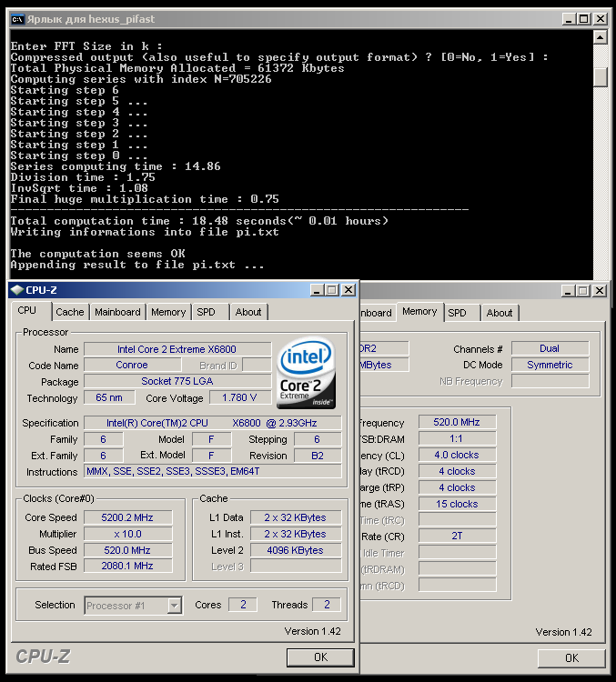Close the rear CPU-Z memory window
Viewport: 616px width, 682px height.
[600, 291]
